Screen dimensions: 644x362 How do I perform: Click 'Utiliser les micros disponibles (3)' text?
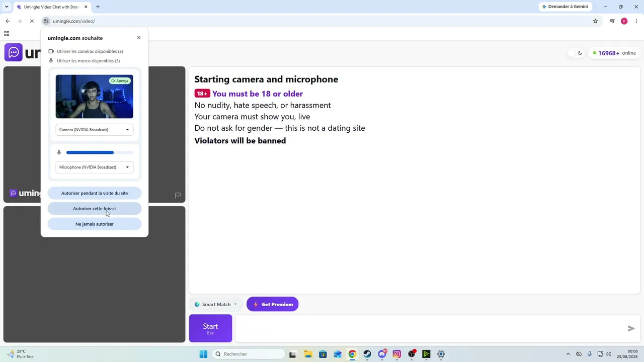(89, 61)
